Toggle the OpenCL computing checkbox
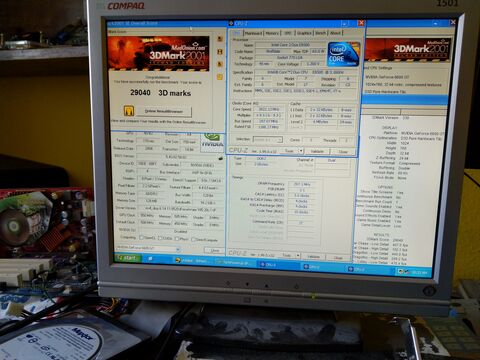480x360 pixels. (x=141, y=238)
